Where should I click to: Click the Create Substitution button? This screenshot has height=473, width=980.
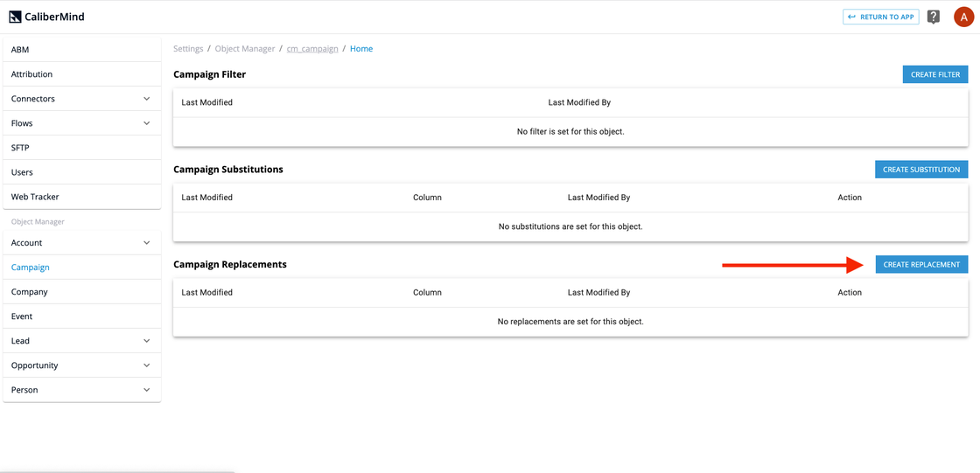point(921,170)
